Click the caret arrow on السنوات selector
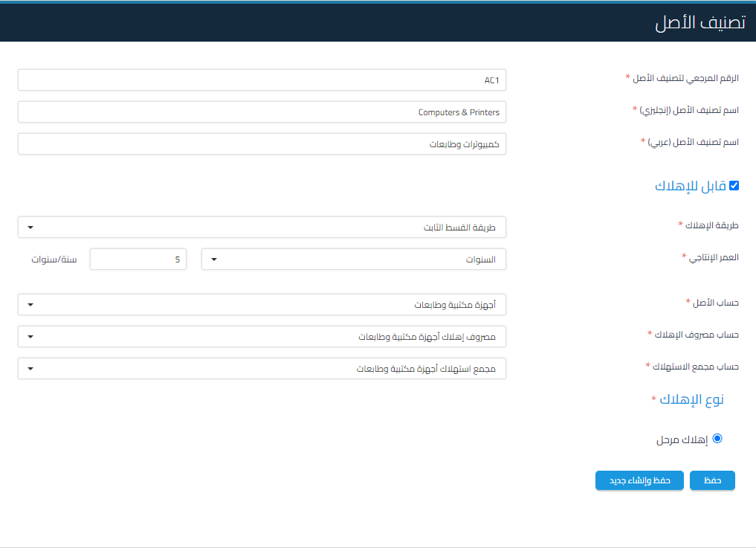Screen dimensions: 756x548 (x=214, y=260)
